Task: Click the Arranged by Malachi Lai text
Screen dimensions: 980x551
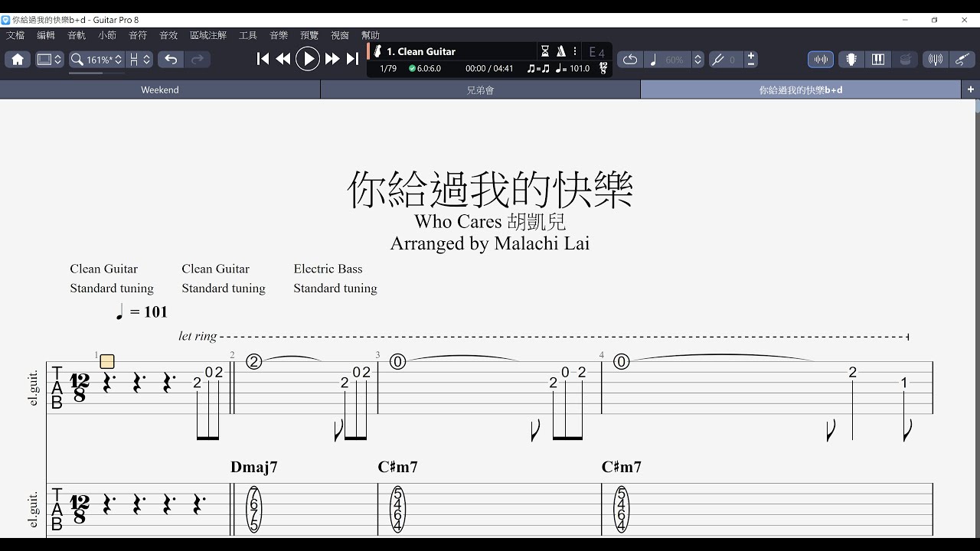Action: tap(490, 243)
